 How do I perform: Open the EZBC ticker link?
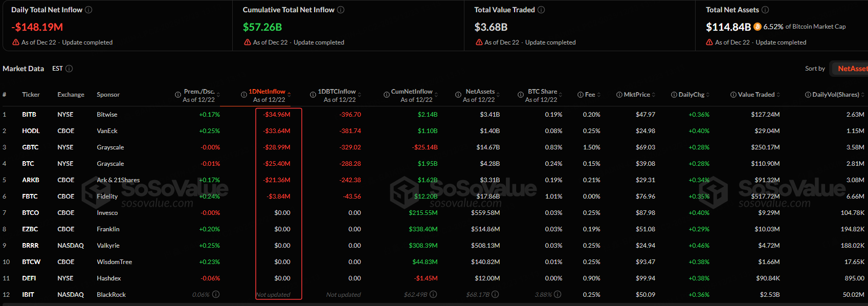pos(30,229)
